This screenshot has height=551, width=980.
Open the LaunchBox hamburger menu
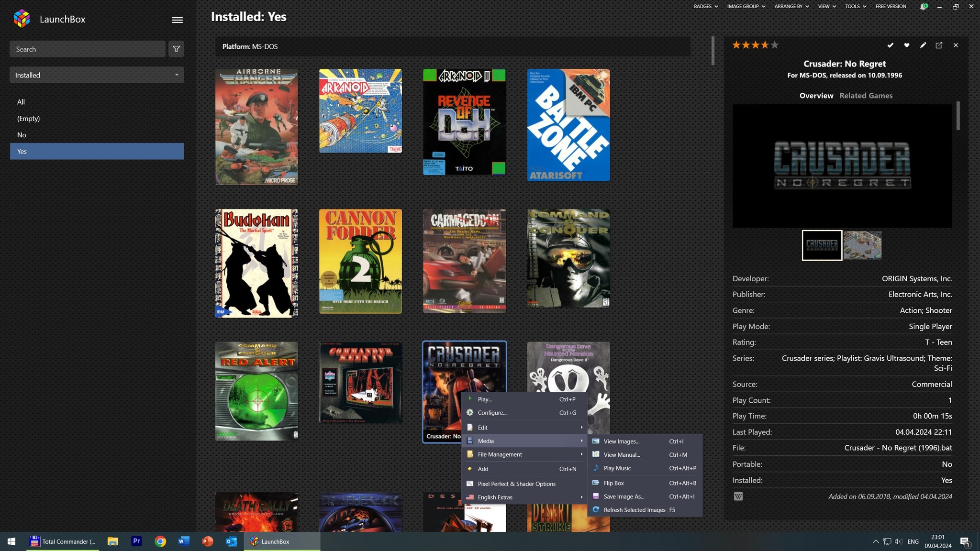click(x=177, y=20)
